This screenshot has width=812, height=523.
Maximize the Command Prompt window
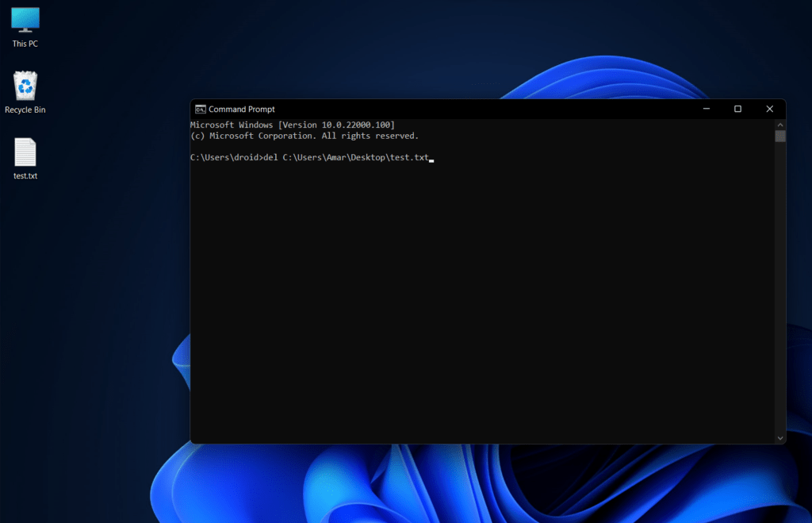tap(738, 109)
